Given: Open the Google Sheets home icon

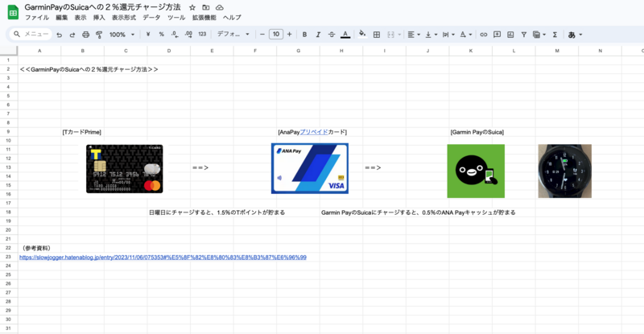Looking at the screenshot, I should click(x=13, y=12).
